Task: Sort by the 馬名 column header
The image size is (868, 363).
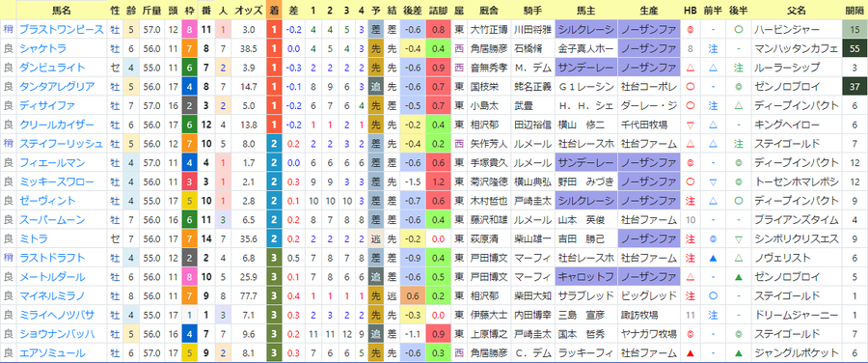Action: pyautogui.click(x=61, y=10)
